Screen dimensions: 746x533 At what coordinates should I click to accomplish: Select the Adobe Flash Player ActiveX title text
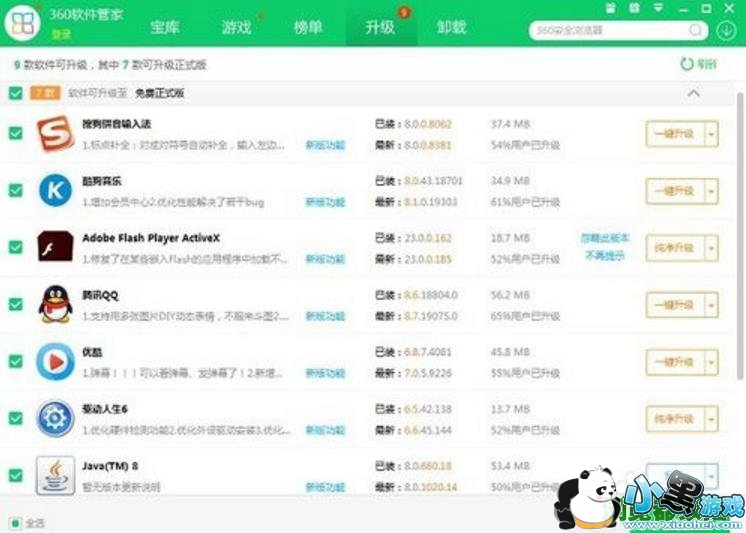click(x=151, y=238)
